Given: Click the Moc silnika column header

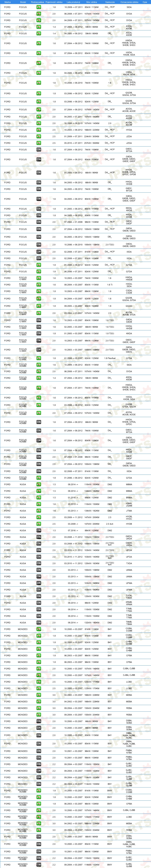Looking at the screenshot, I should 92,2.
